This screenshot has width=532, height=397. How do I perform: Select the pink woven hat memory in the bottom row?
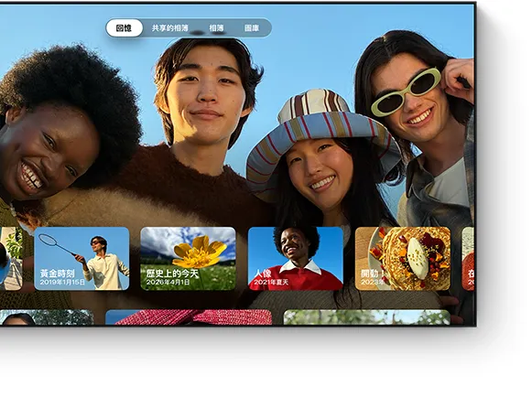click(189, 317)
